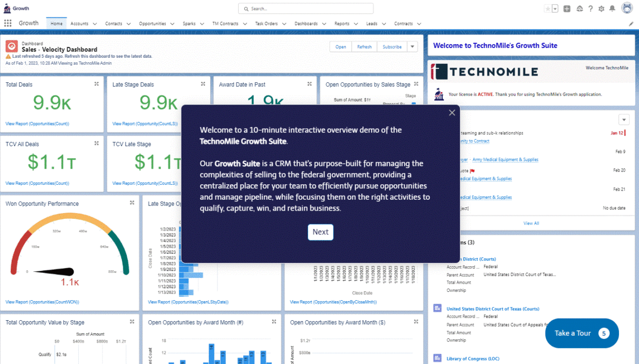This screenshot has height=364, width=639.
Task: Click the Library of Congress account icon
Action: point(438,358)
